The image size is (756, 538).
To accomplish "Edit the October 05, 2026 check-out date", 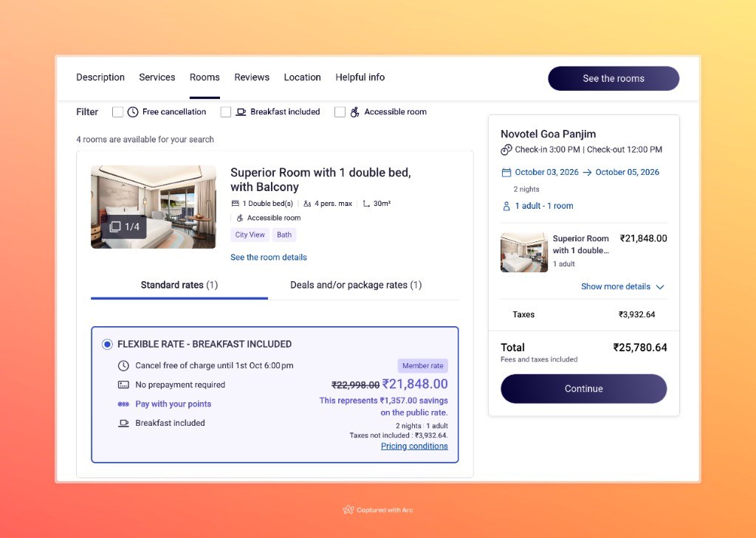I will coord(628,172).
